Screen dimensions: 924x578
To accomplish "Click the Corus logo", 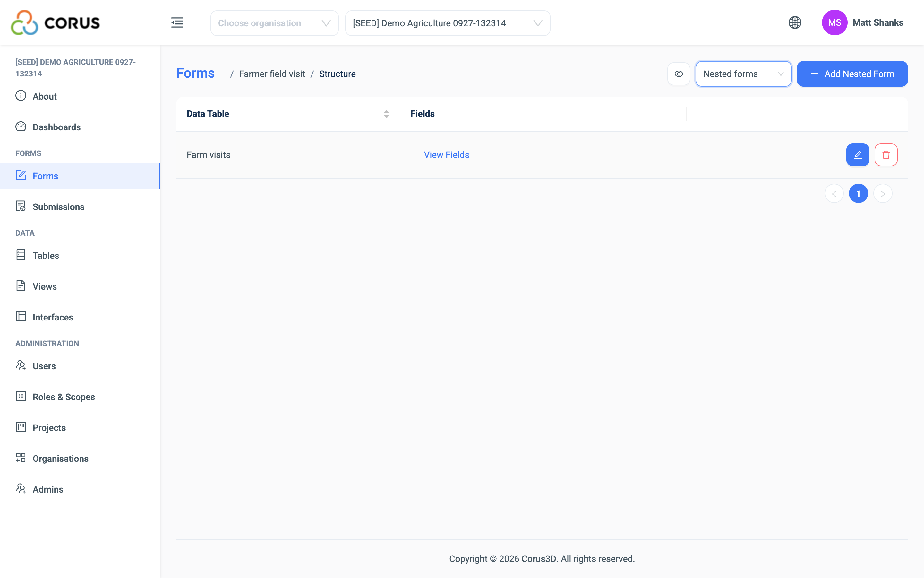I will [x=56, y=22].
